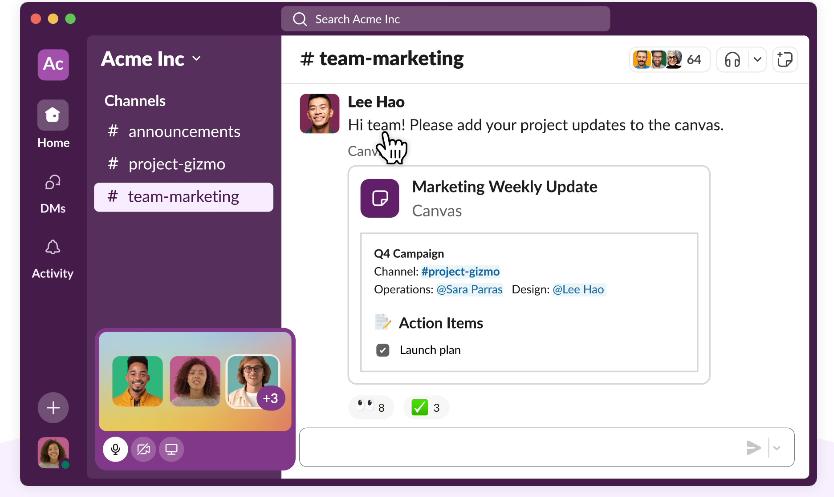The width and height of the screenshot is (834, 497).
Task: Click Lee Hao's profile picture
Action: (x=319, y=113)
